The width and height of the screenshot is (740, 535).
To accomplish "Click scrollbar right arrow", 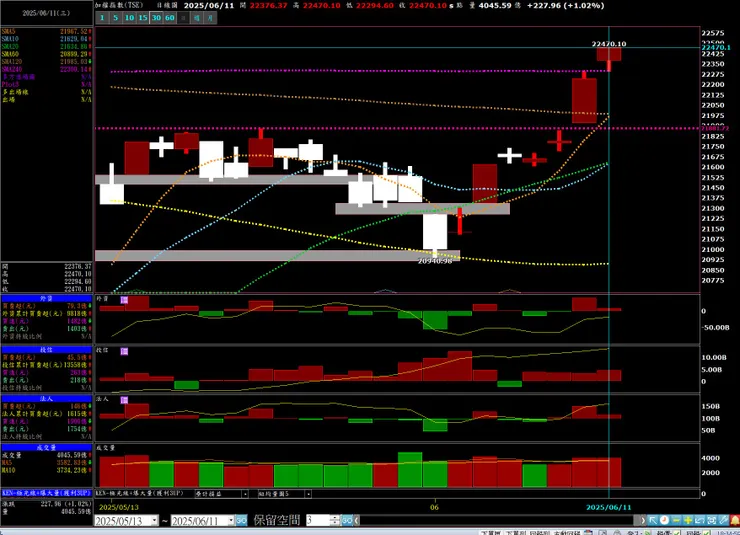I will (642, 520).
